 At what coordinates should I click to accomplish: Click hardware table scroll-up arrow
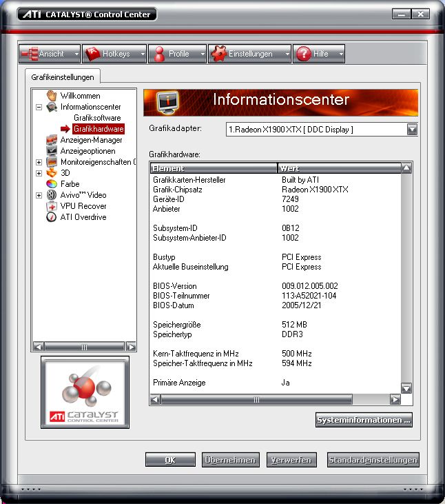point(406,168)
